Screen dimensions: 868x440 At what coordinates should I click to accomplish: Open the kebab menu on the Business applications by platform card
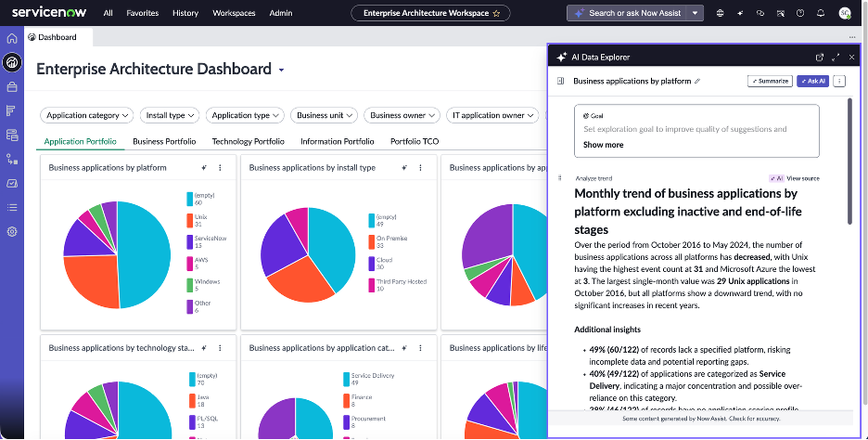(220, 167)
